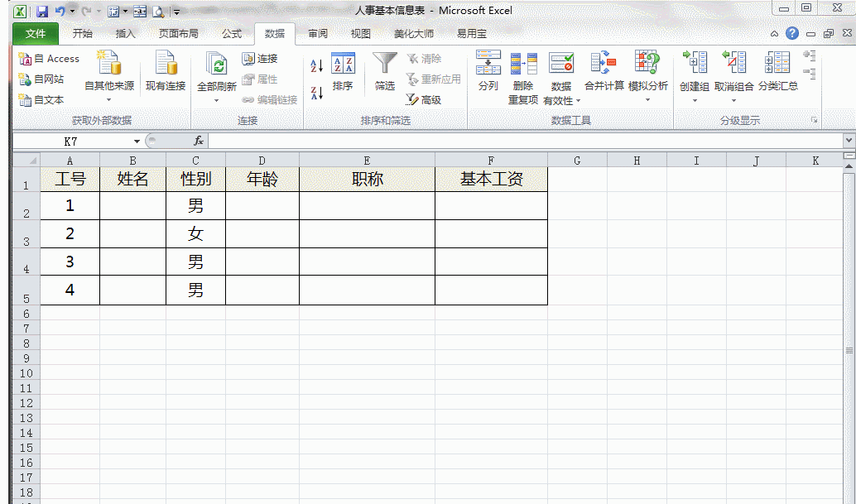Select the 职称 header cell

(367, 179)
